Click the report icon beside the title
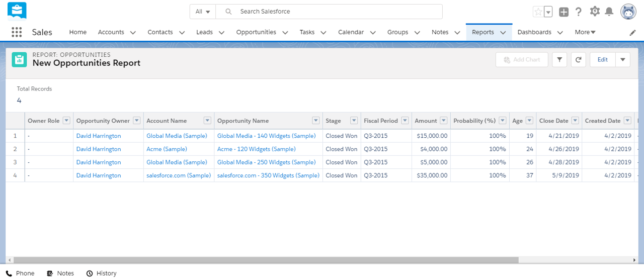Viewport: 644px width, 279px height. 20,59
